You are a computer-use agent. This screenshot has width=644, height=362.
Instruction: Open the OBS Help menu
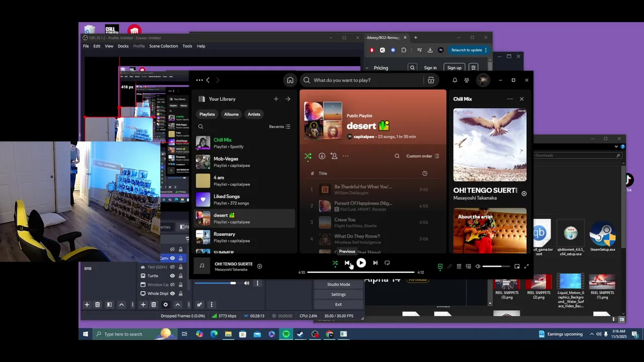[x=201, y=46]
